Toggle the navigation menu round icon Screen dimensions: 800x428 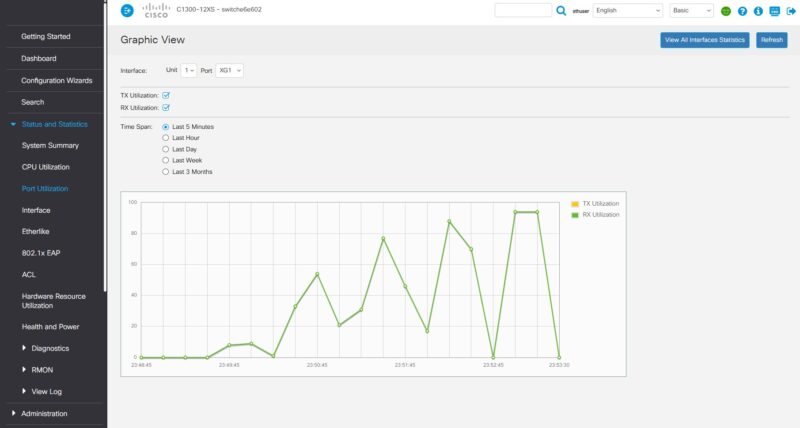click(127, 10)
